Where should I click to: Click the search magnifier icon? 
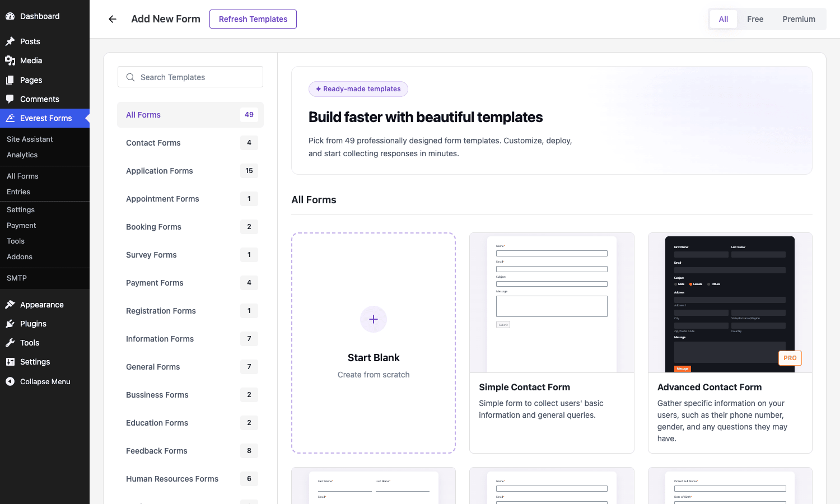pyautogui.click(x=130, y=77)
